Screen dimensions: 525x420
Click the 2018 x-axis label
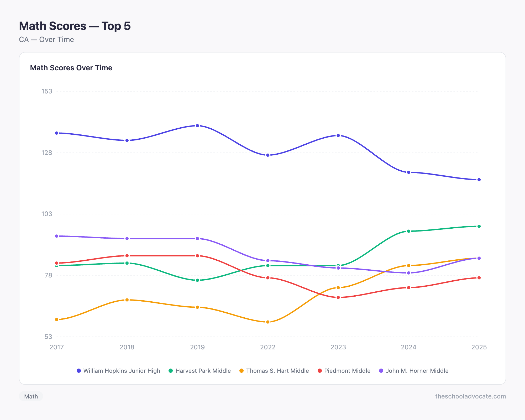[x=127, y=347]
